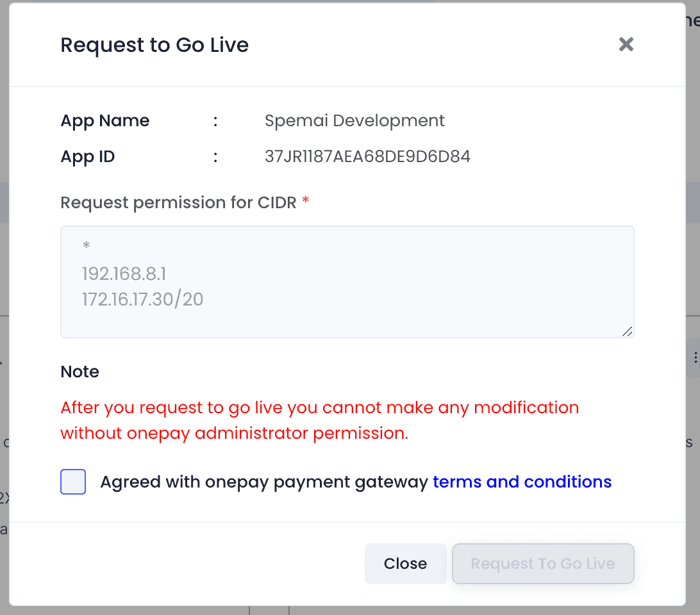Click the 'Note' heading

coord(80,372)
